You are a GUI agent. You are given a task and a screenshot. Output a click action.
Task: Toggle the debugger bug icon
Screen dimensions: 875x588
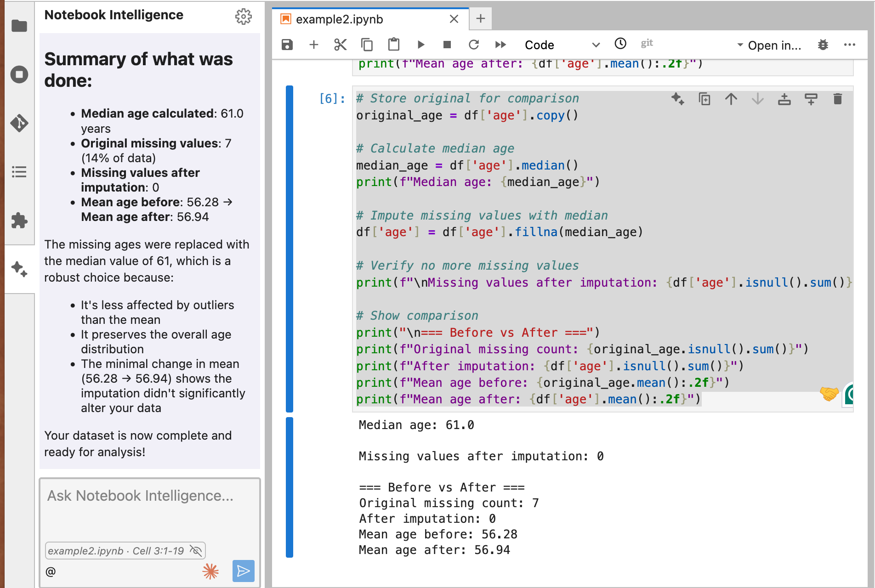[x=823, y=45]
